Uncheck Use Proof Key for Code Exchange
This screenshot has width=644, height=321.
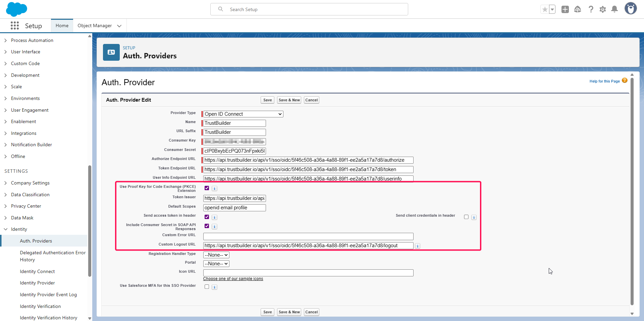coord(207,188)
